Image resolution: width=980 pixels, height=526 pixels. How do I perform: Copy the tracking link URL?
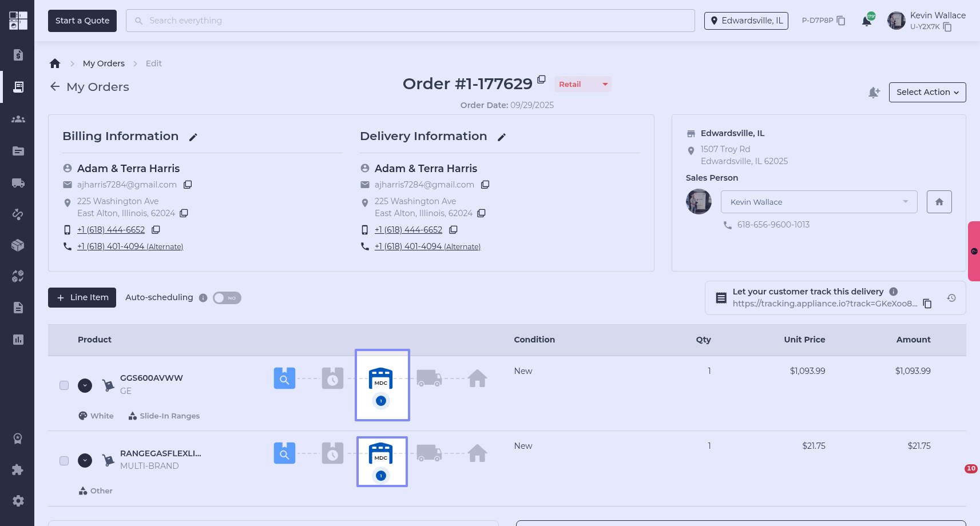(x=927, y=304)
